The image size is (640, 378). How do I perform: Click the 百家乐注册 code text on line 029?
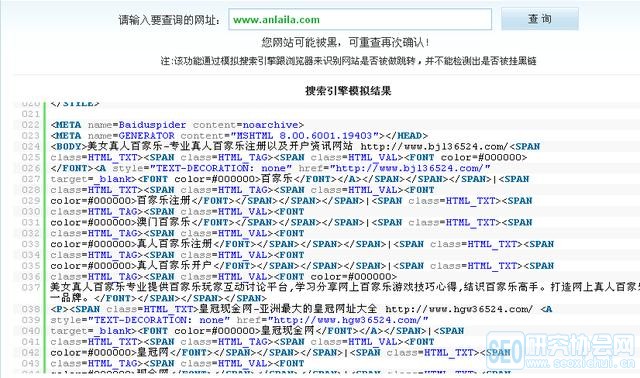point(164,201)
